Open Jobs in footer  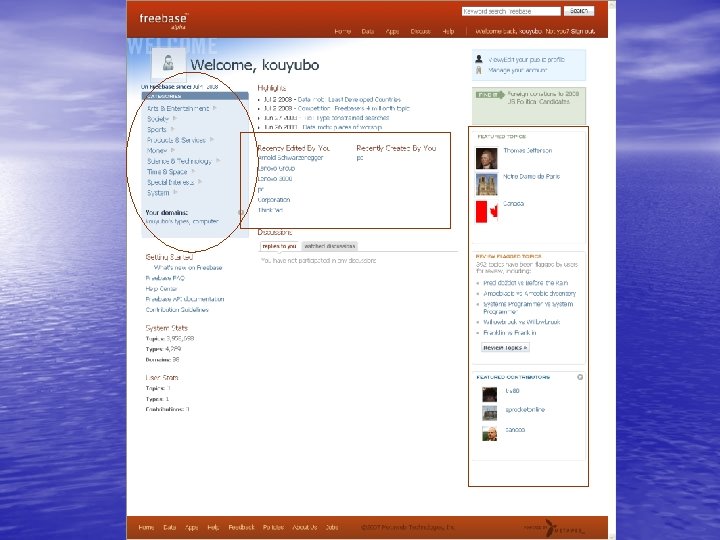332,527
